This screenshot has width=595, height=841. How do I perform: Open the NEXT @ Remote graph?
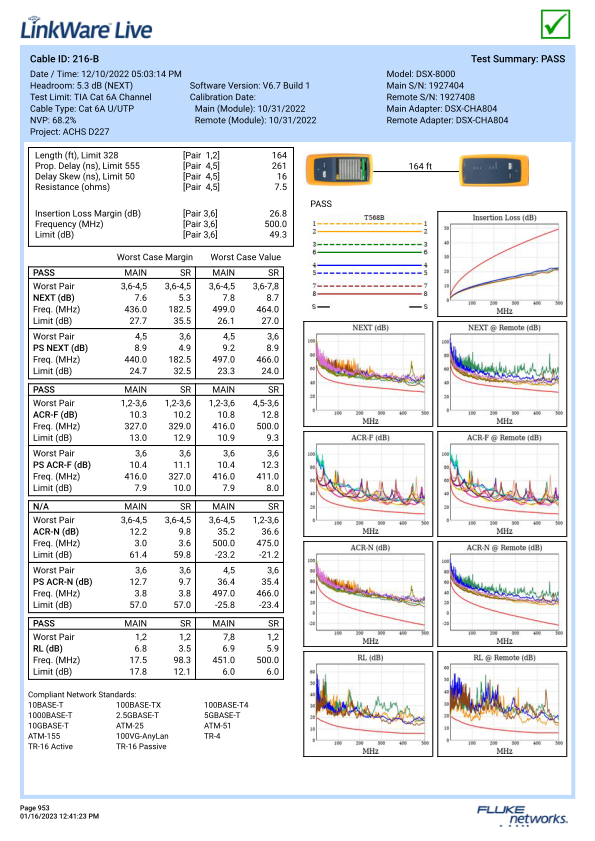(502, 374)
